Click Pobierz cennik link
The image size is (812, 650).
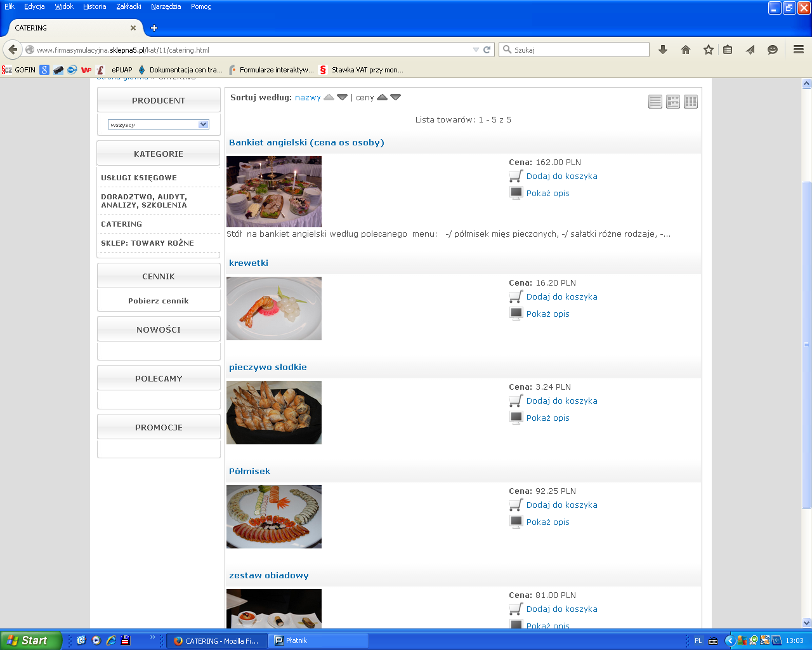[x=159, y=301]
